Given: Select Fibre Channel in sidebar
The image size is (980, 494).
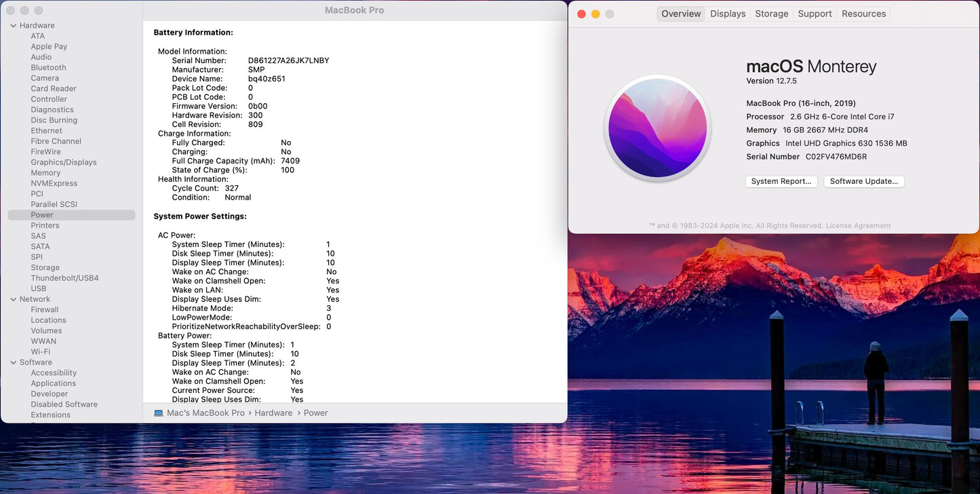Looking at the screenshot, I should click(x=56, y=141).
